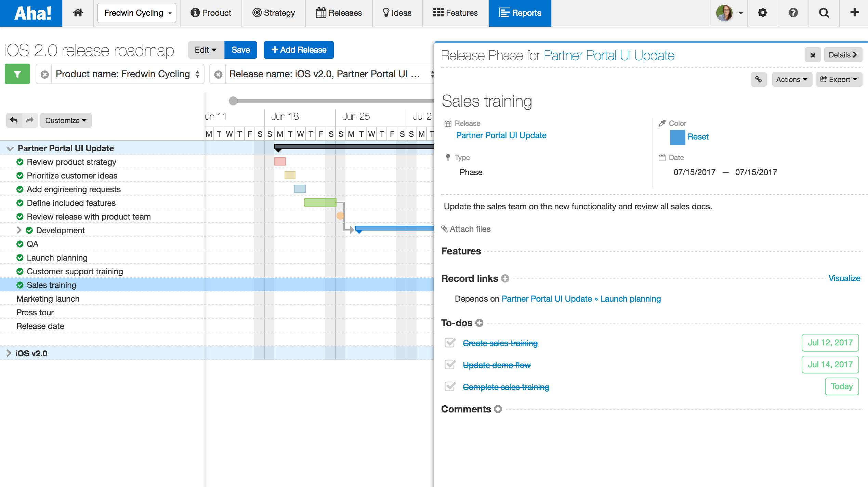The image size is (868, 487).
Task: Click the redo arrow above the Gantt chart
Action: pyautogui.click(x=29, y=120)
